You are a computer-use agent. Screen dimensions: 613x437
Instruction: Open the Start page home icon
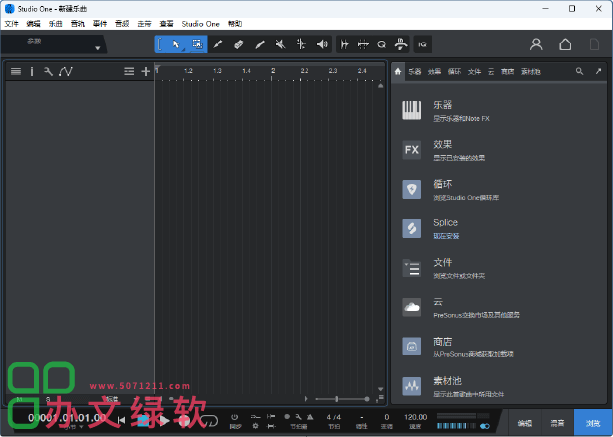[x=565, y=44]
